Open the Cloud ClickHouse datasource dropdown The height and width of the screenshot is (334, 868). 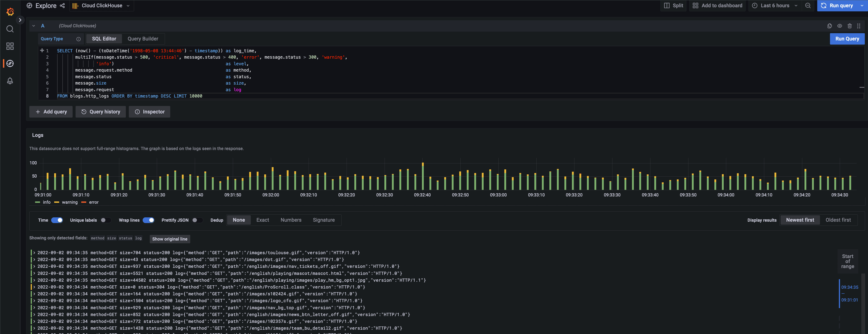pyautogui.click(x=102, y=6)
